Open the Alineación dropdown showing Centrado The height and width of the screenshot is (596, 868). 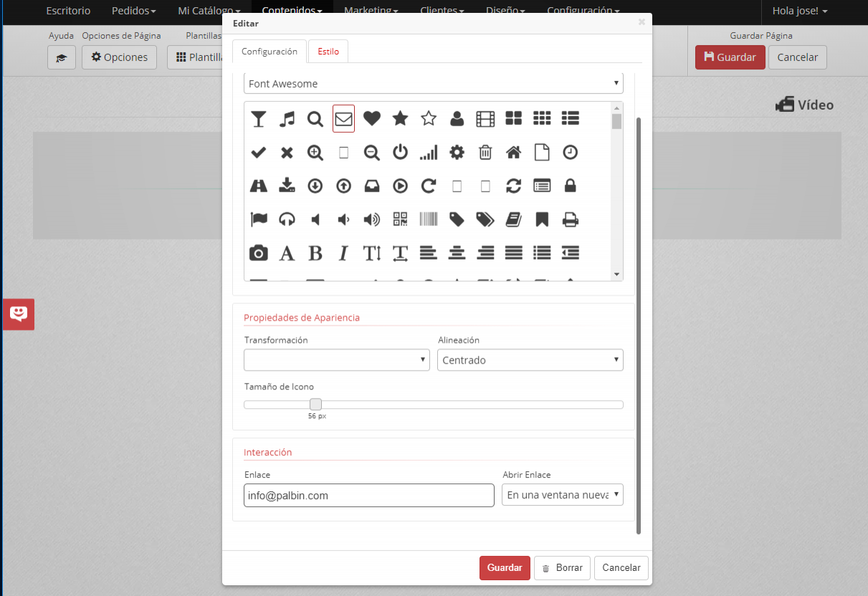530,360
